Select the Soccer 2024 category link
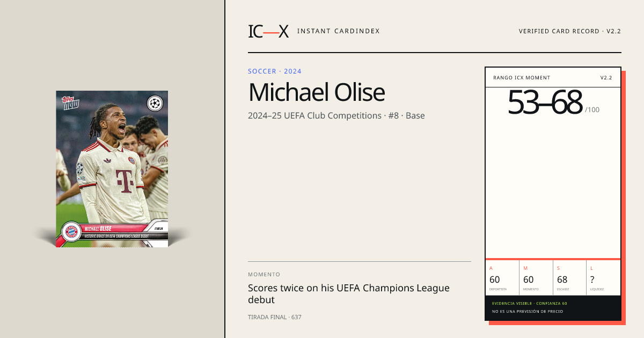This screenshot has width=644, height=338. (x=275, y=71)
